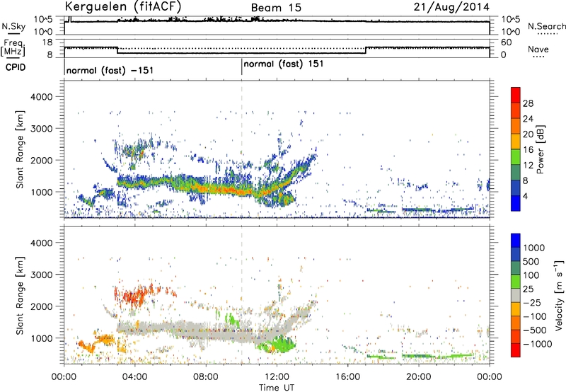Pick the red top segment of power colorbar
566x392 pixels.
[516, 96]
